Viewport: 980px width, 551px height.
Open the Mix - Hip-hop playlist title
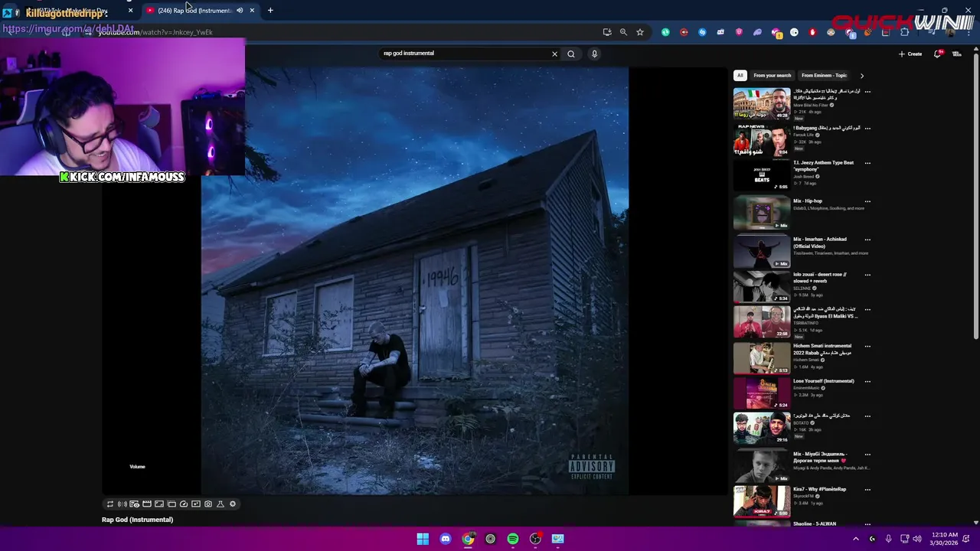(x=808, y=201)
